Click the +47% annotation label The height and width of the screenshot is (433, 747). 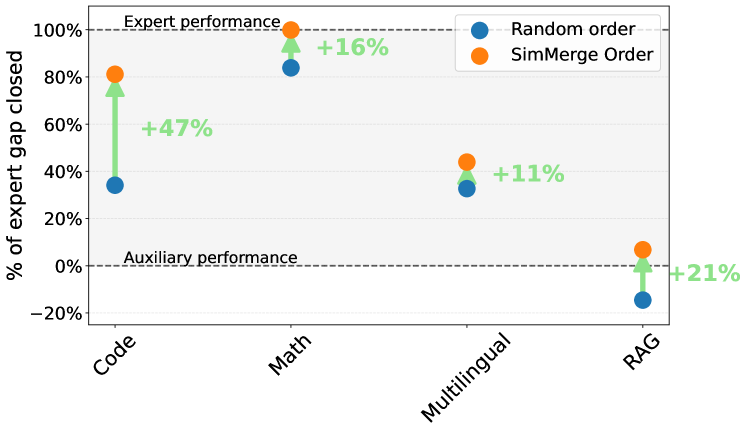176,129
